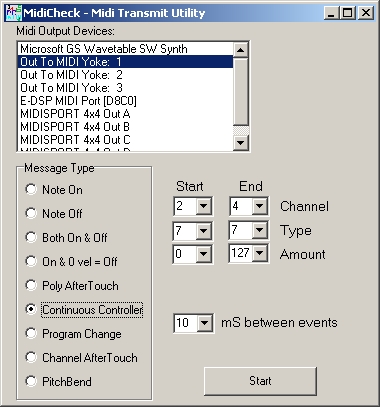
Task: Expand the Start Type dropdown
Action: click(203, 230)
